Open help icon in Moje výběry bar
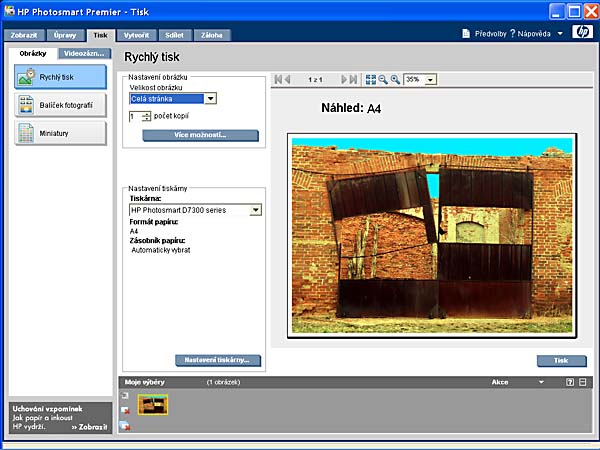Image resolution: width=600 pixels, height=450 pixels. [570, 382]
